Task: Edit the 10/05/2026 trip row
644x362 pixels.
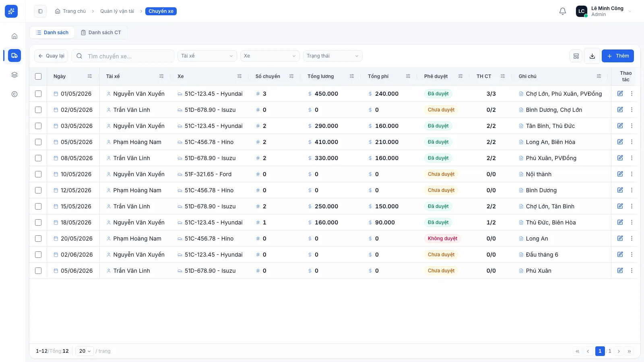Action: click(620, 174)
